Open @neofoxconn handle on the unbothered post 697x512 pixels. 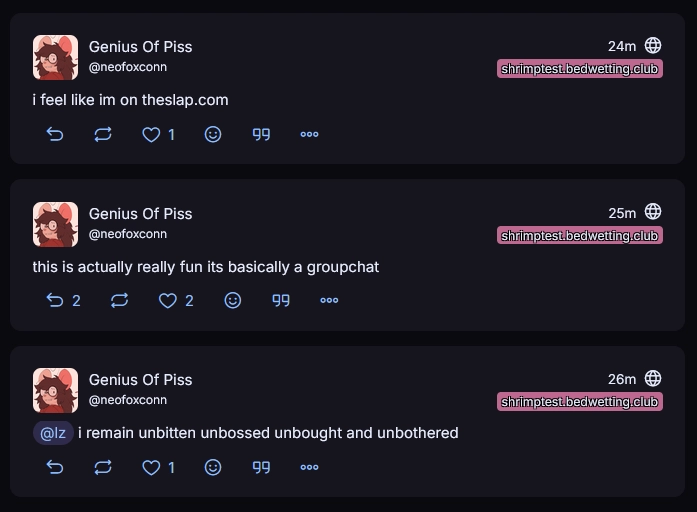pyautogui.click(x=128, y=400)
